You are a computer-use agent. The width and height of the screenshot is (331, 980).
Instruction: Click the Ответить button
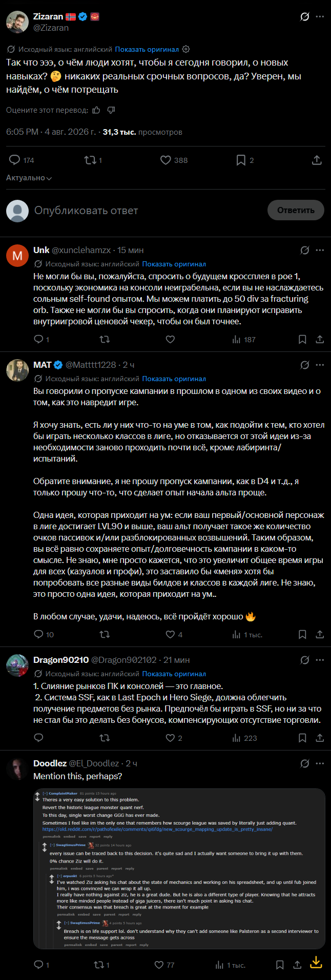click(x=296, y=210)
